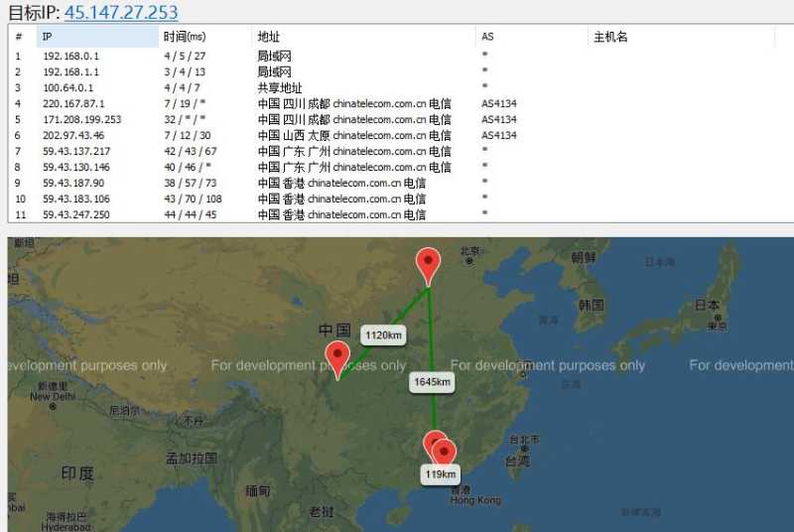Click the AS4134 cell in hop 6 row
The height and width of the screenshot is (532, 794).
(499, 135)
